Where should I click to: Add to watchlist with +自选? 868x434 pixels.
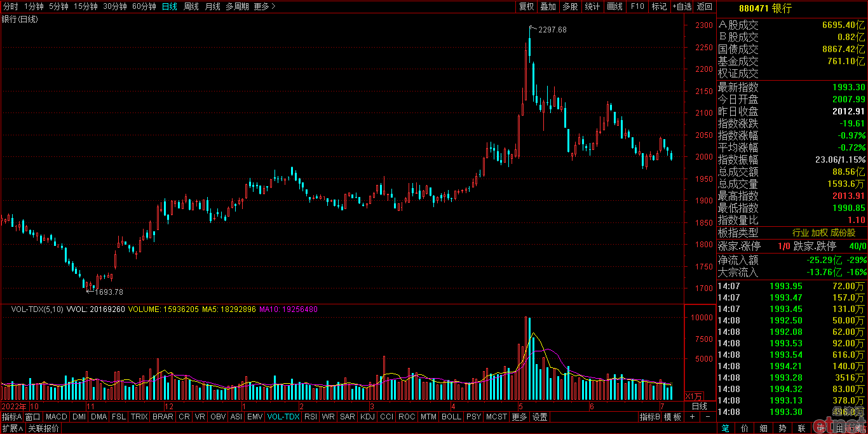pyautogui.click(x=682, y=6)
